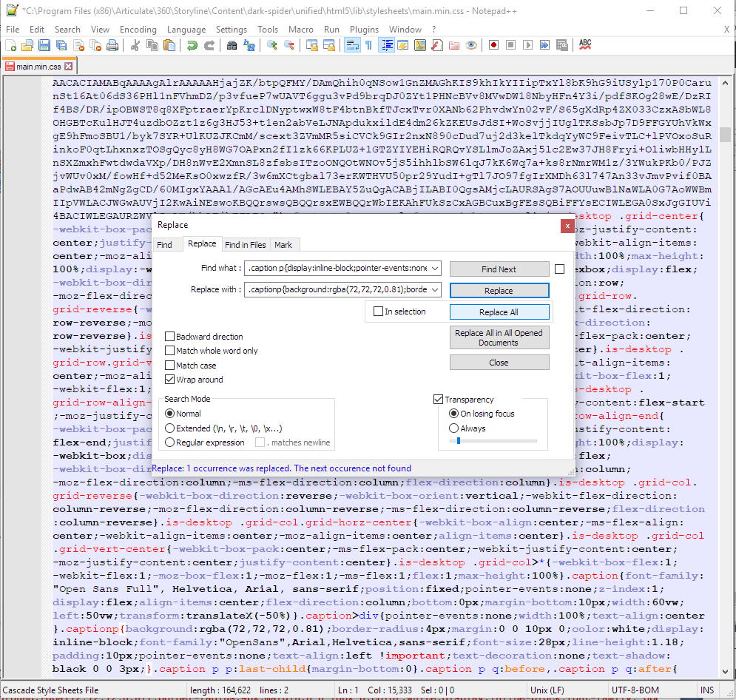736x700 pixels.
Task: Select Regular expression search mode
Action: (x=170, y=442)
